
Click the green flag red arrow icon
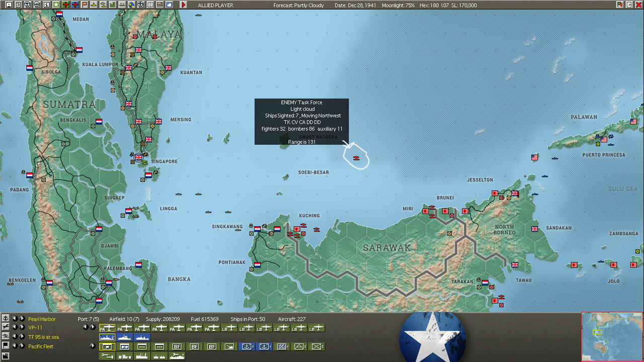click(620, 5)
